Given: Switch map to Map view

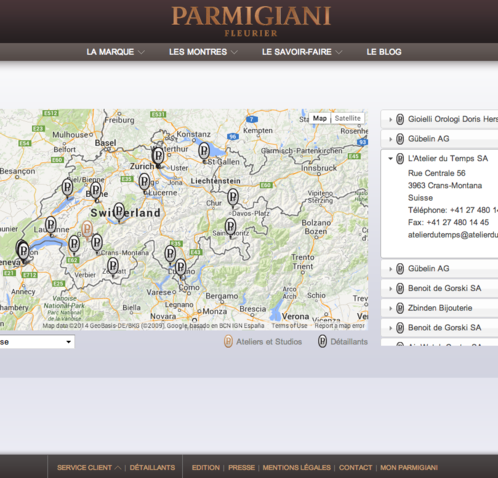Looking at the screenshot, I should click(x=320, y=118).
